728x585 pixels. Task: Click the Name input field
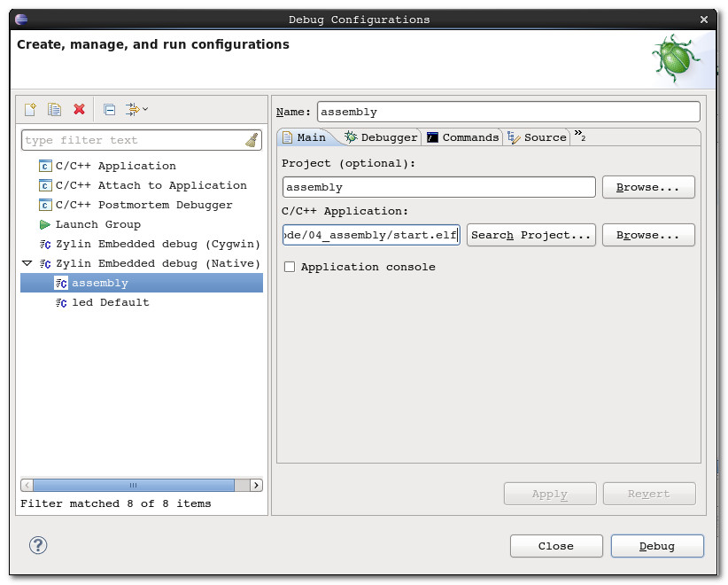508,112
